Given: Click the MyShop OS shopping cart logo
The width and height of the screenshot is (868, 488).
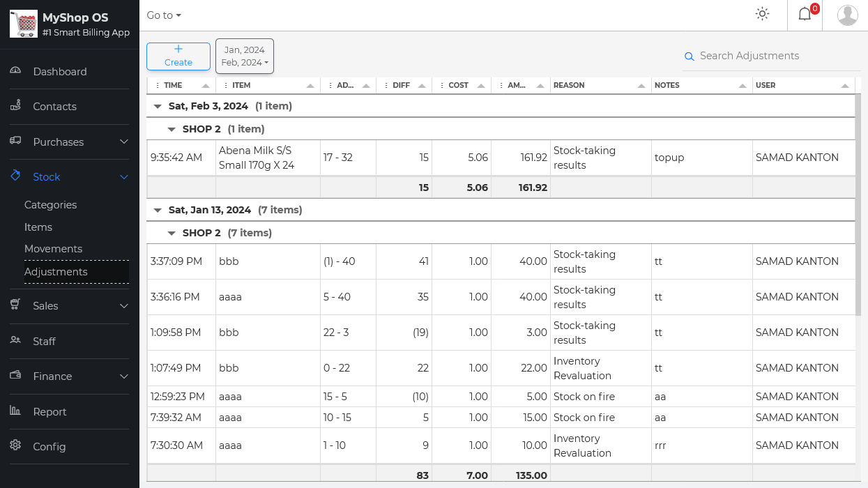Looking at the screenshot, I should (24, 24).
